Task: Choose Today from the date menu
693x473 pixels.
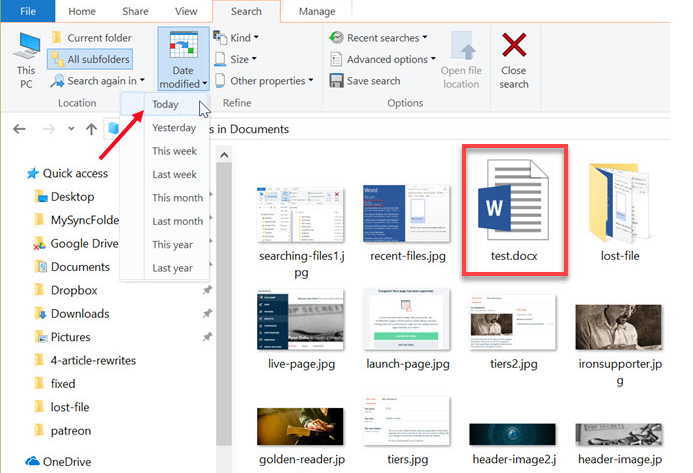Action: (166, 104)
